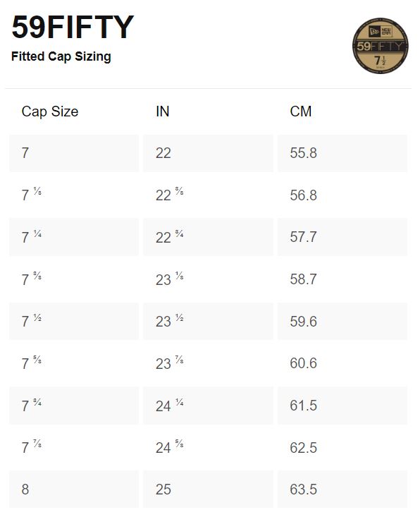Click the 62.5 cm value

(303, 448)
